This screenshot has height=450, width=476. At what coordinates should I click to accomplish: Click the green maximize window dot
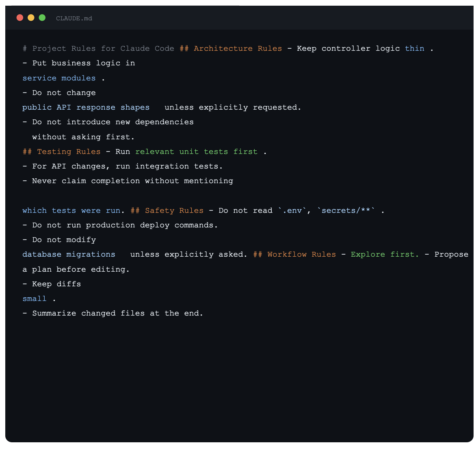[42, 18]
